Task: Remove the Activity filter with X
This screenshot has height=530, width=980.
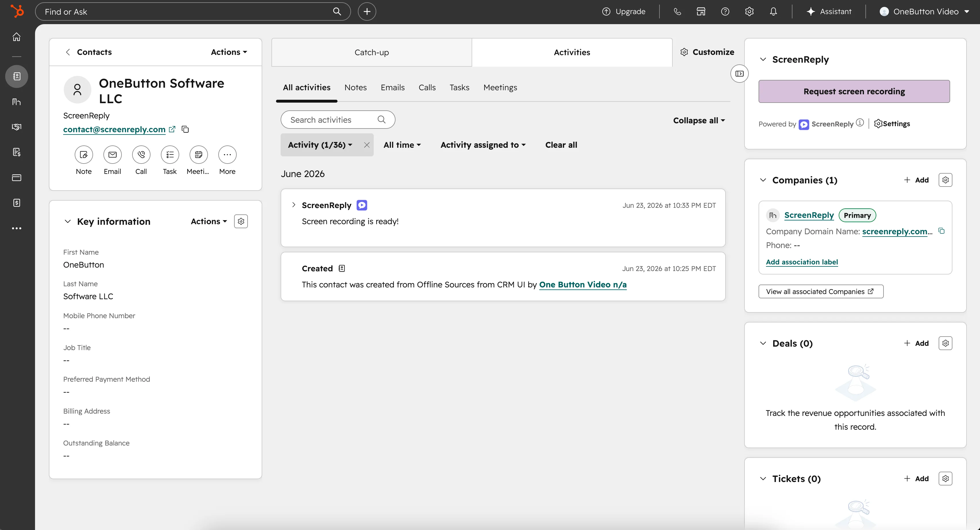Action: pos(366,145)
